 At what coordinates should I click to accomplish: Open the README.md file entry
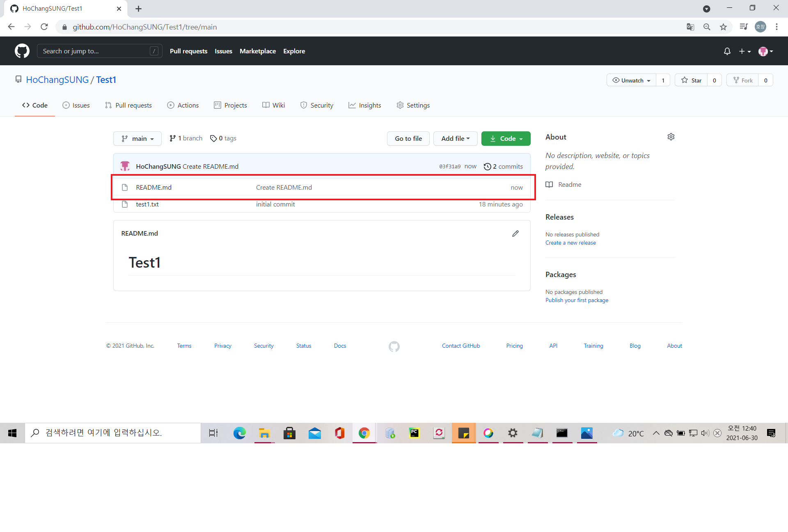[154, 188]
